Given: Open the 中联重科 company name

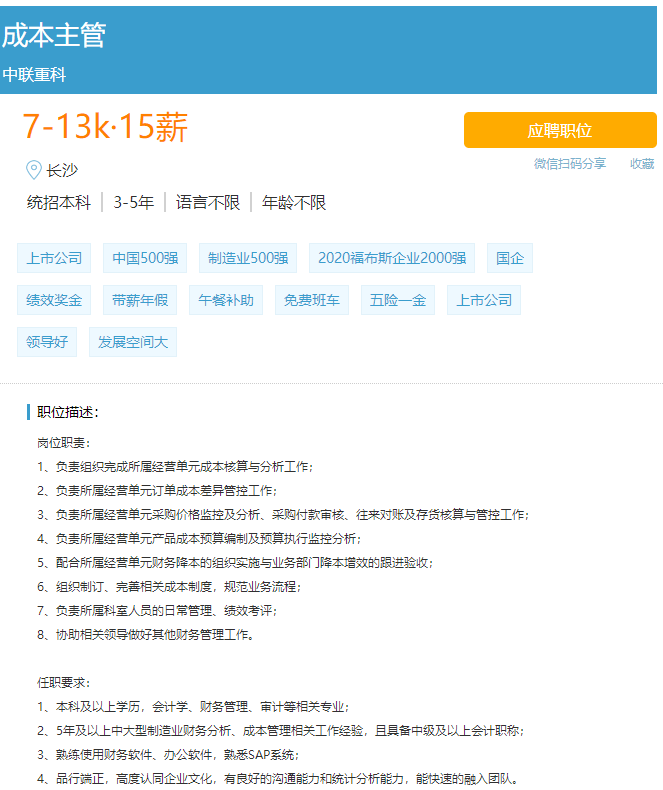Looking at the screenshot, I should 34,75.
